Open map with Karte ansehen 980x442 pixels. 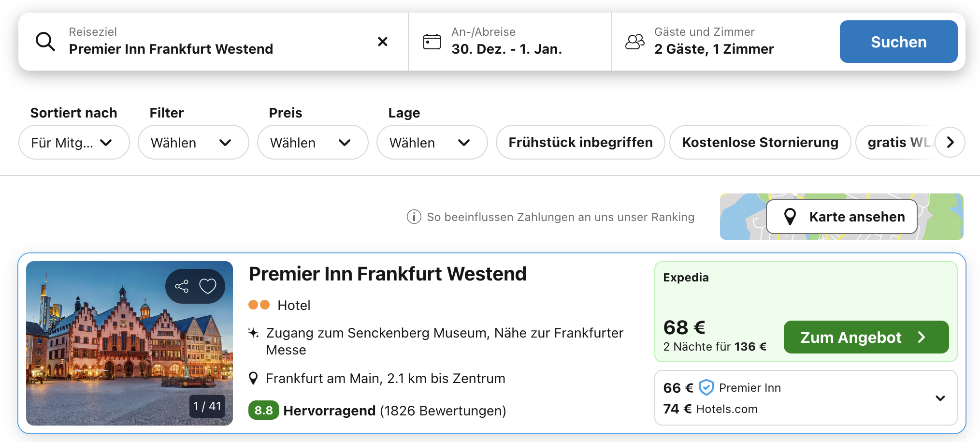pos(841,217)
